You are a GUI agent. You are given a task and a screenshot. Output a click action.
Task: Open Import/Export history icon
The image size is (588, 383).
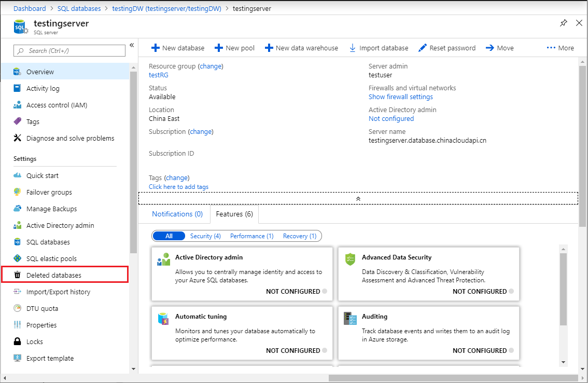click(17, 291)
